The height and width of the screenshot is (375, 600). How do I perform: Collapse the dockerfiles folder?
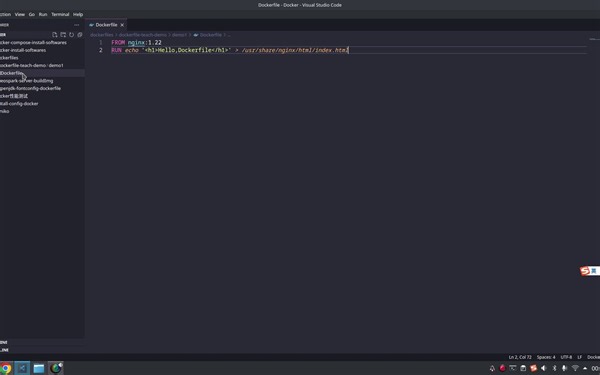pyautogui.click(x=42, y=58)
